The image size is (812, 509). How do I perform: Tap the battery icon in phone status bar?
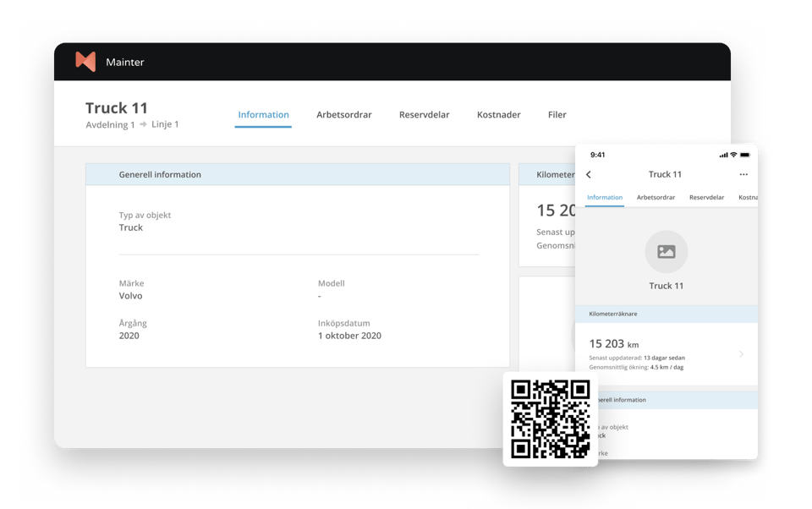click(x=744, y=155)
